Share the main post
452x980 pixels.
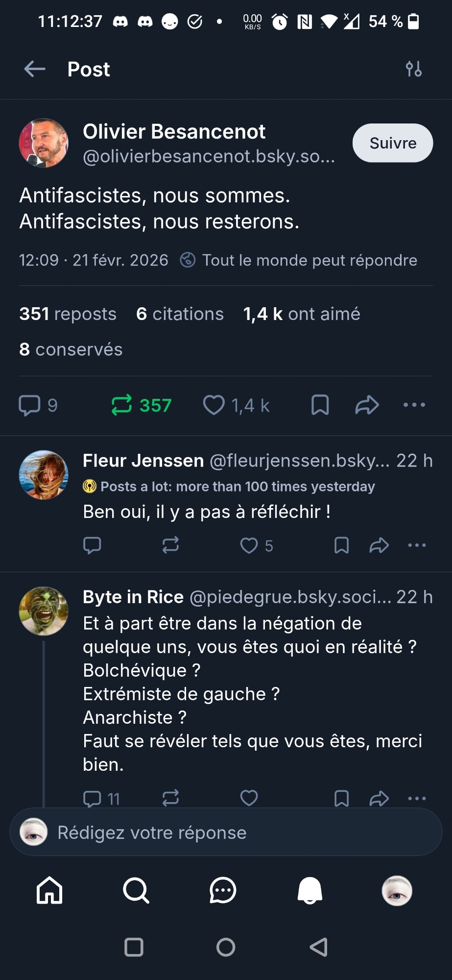[x=367, y=405]
